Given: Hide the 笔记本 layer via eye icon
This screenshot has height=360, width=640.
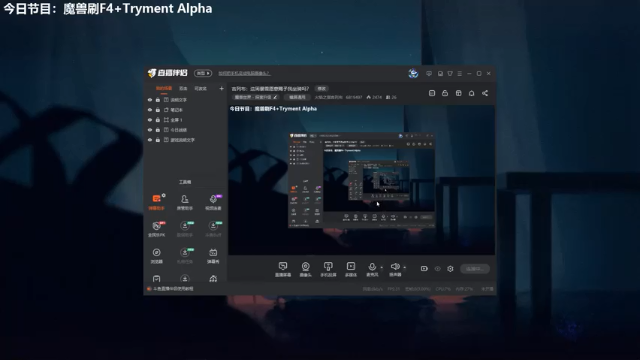Looking at the screenshot, I should [x=150, y=110].
